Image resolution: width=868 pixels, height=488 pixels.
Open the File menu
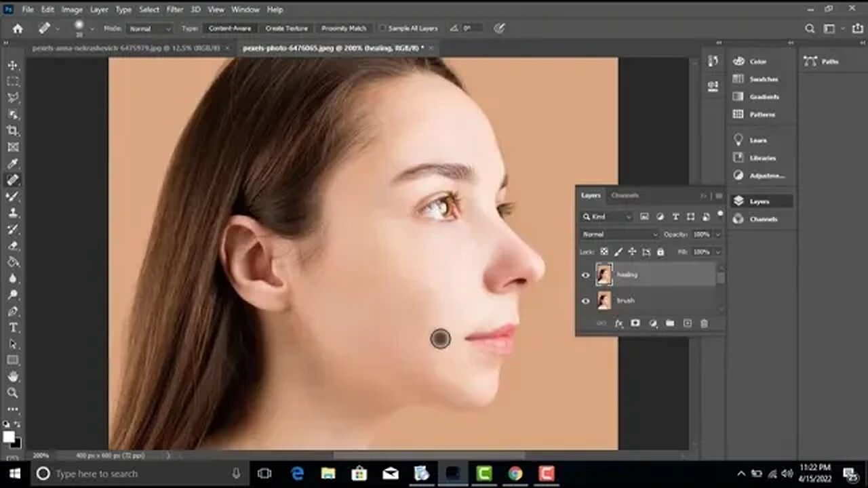(x=28, y=9)
